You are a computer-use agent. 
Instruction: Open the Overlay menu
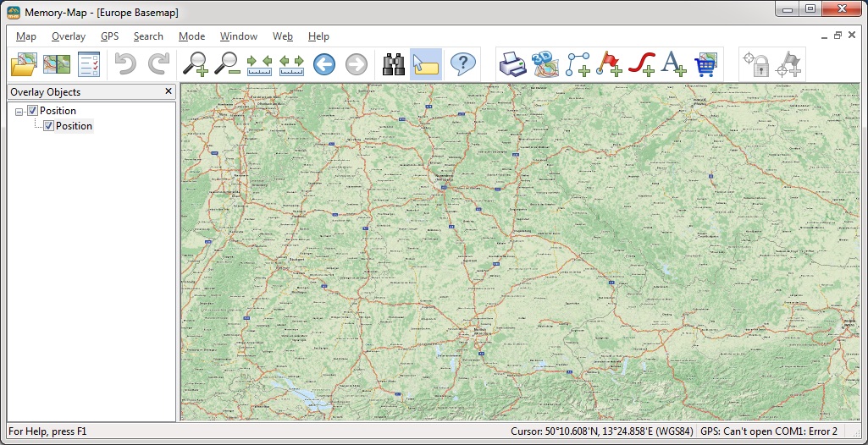point(69,36)
